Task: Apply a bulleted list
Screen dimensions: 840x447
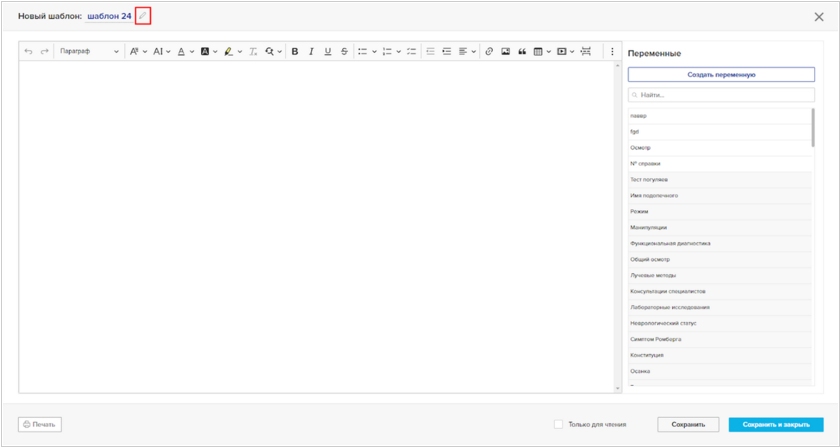Action: pyautogui.click(x=363, y=51)
